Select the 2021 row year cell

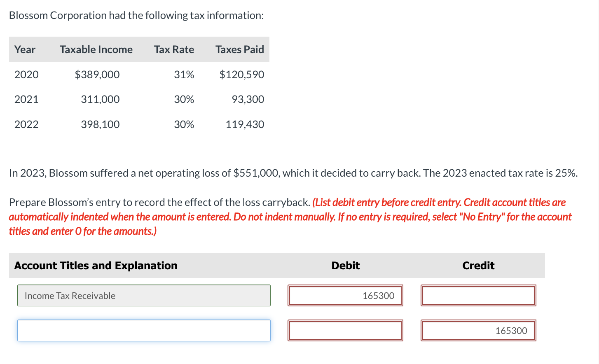pos(26,99)
